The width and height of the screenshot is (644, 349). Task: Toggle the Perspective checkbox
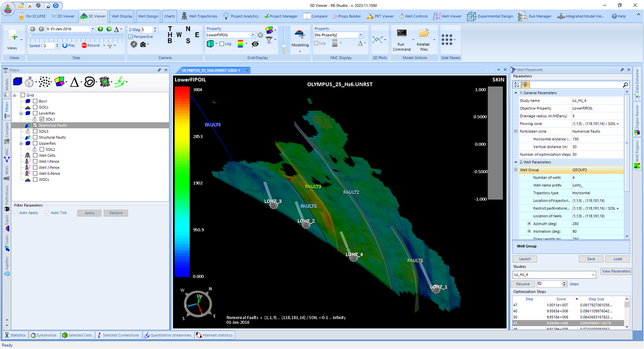(x=131, y=37)
